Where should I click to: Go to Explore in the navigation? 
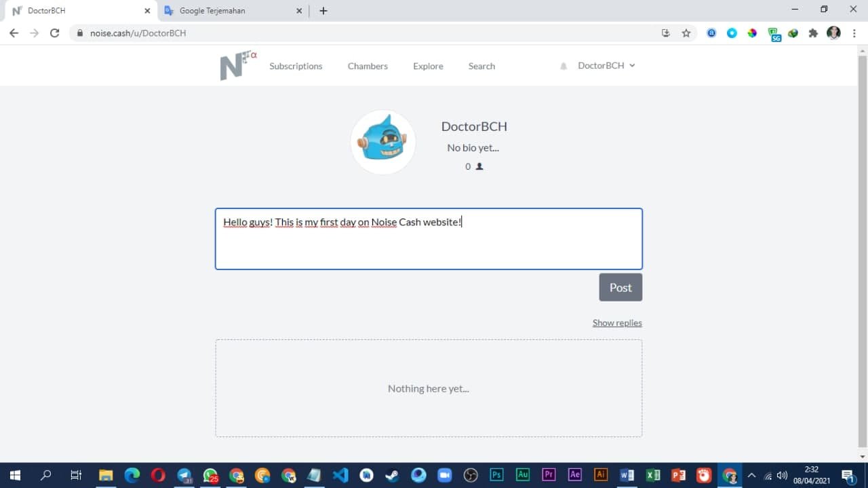(x=428, y=66)
